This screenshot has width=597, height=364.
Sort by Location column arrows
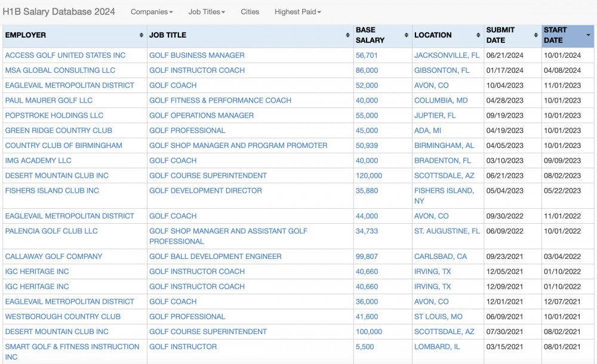coord(478,35)
